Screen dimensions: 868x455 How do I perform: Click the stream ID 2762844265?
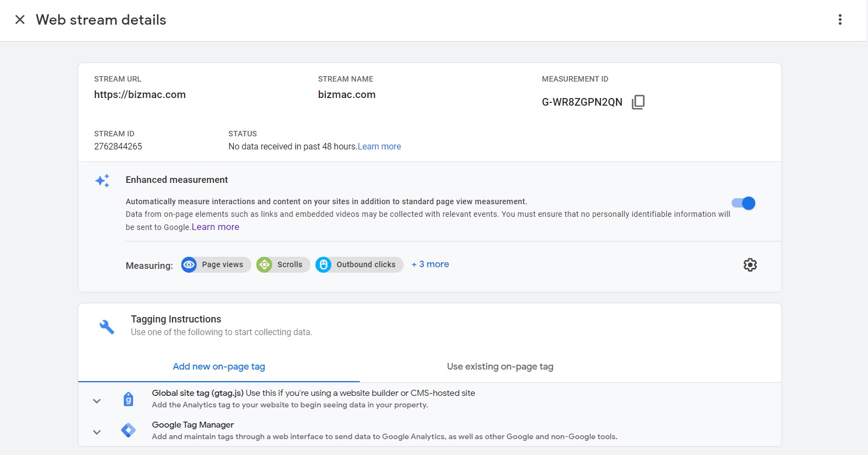tap(118, 147)
